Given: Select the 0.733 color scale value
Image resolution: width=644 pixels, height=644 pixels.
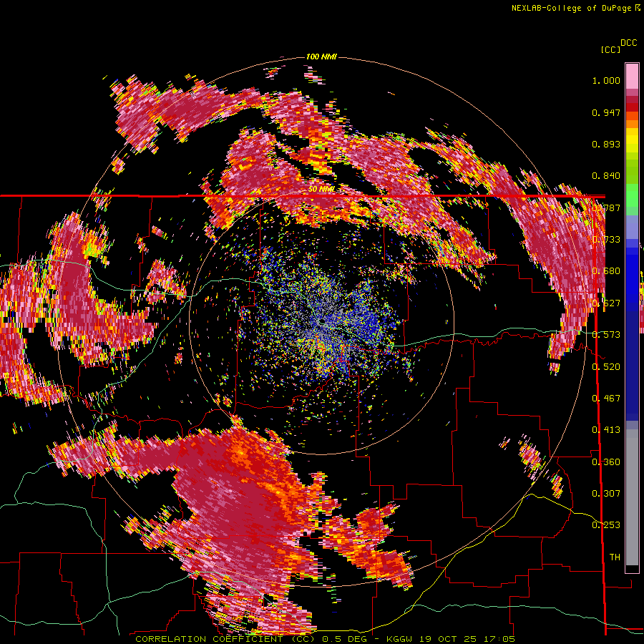Looking at the screenshot, I should tap(606, 240).
